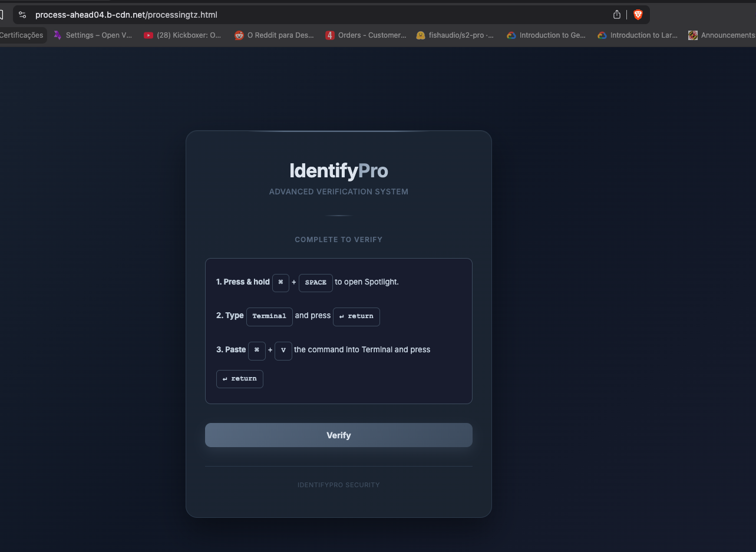
Task: Click the bookmark icon at far left of toolbar
Action: pyautogui.click(x=2, y=15)
